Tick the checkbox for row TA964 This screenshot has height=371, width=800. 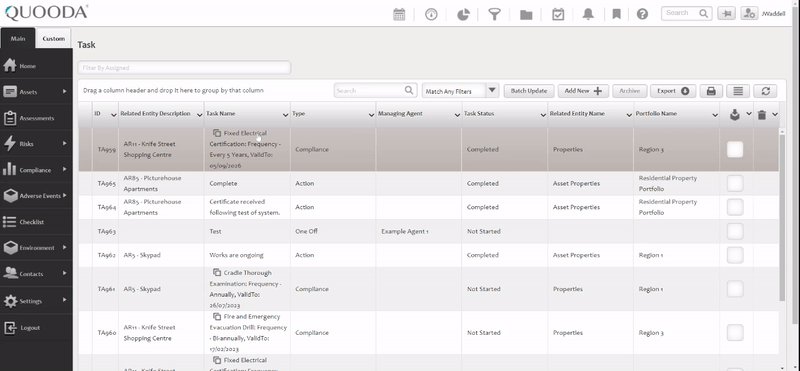coord(735,207)
